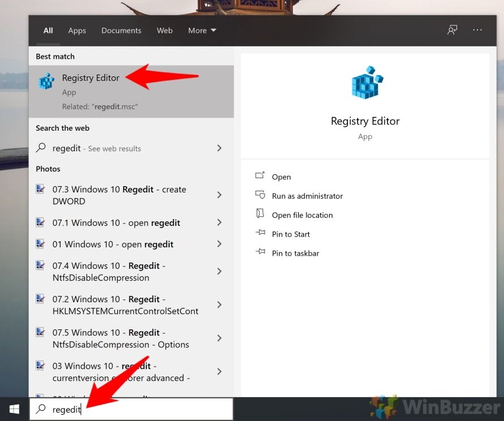Click the Pin to Start pin icon

pyautogui.click(x=260, y=233)
